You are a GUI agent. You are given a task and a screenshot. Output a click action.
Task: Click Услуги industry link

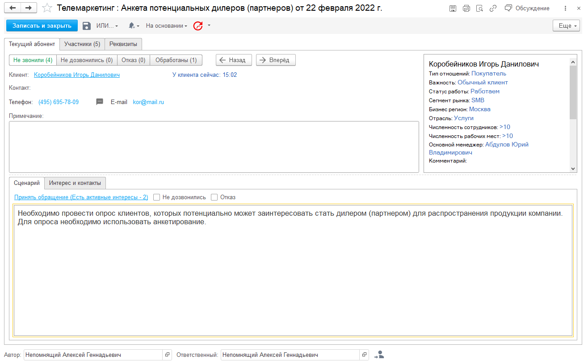pos(464,118)
